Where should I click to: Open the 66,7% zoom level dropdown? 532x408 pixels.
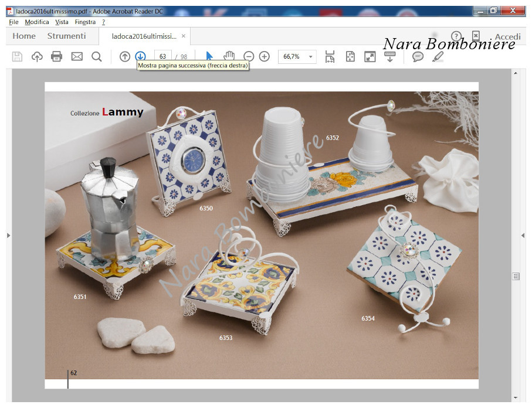point(311,57)
